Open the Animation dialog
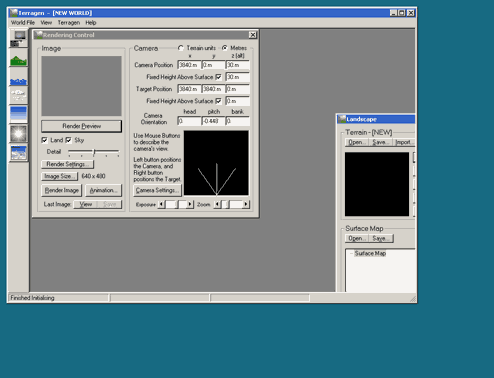 pyautogui.click(x=103, y=190)
